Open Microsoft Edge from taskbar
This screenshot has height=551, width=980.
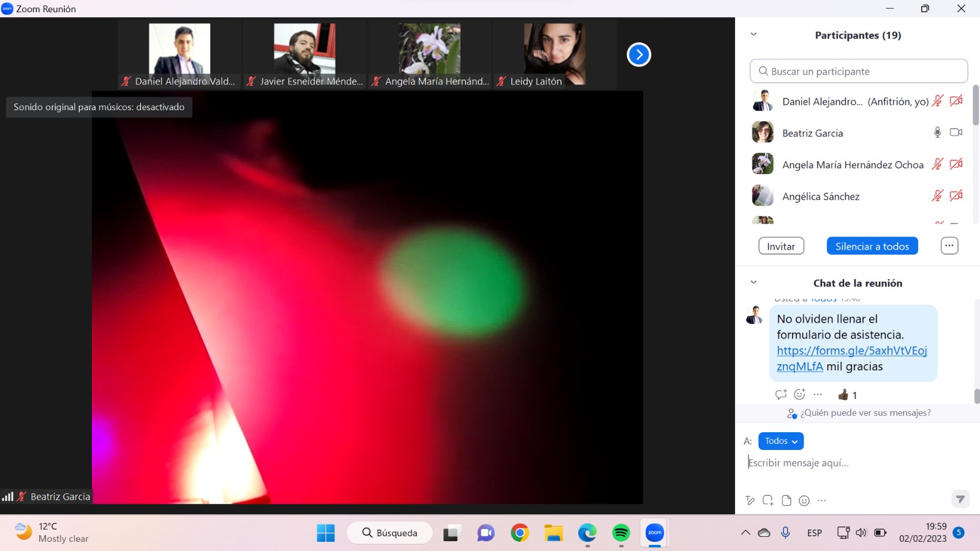pyautogui.click(x=587, y=533)
